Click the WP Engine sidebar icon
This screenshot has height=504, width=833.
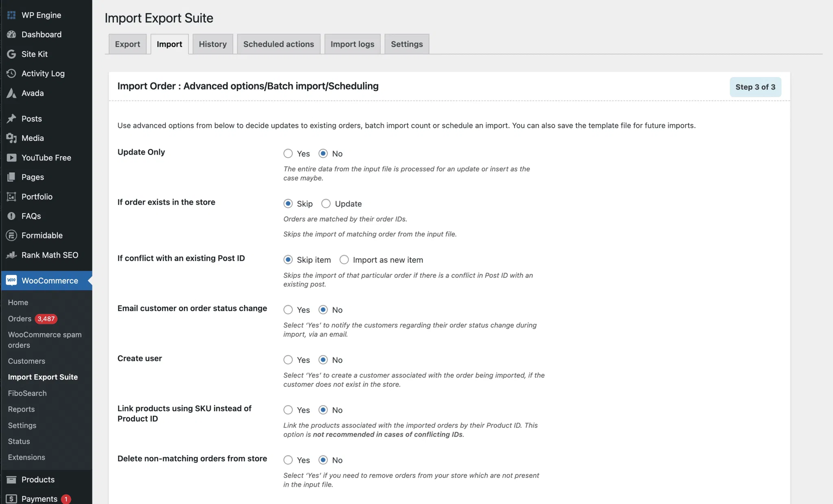[11, 15]
